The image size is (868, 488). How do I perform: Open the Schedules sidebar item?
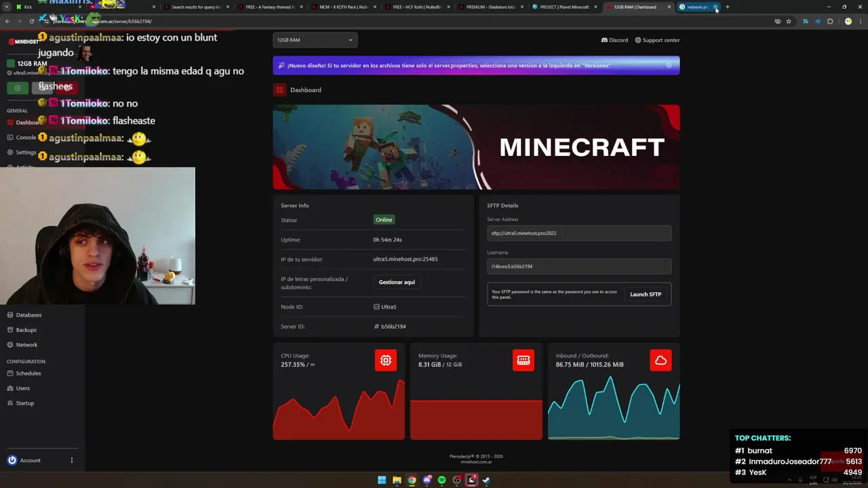(x=24, y=373)
